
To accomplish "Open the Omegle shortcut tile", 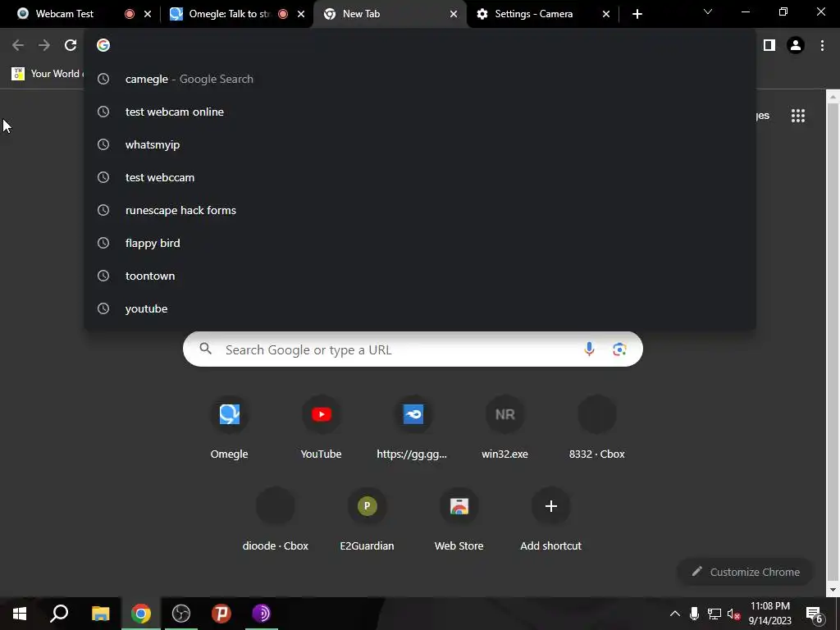I will tap(230, 427).
